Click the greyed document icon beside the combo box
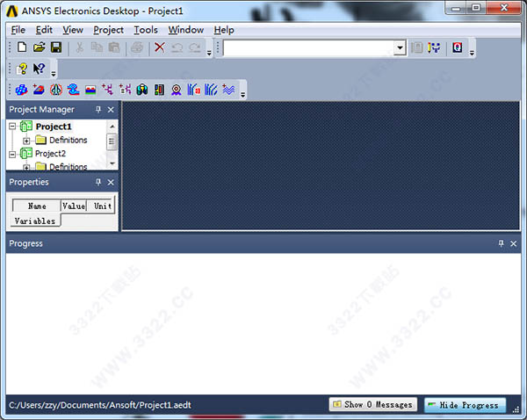This screenshot has height=420, width=527. click(416, 47)
